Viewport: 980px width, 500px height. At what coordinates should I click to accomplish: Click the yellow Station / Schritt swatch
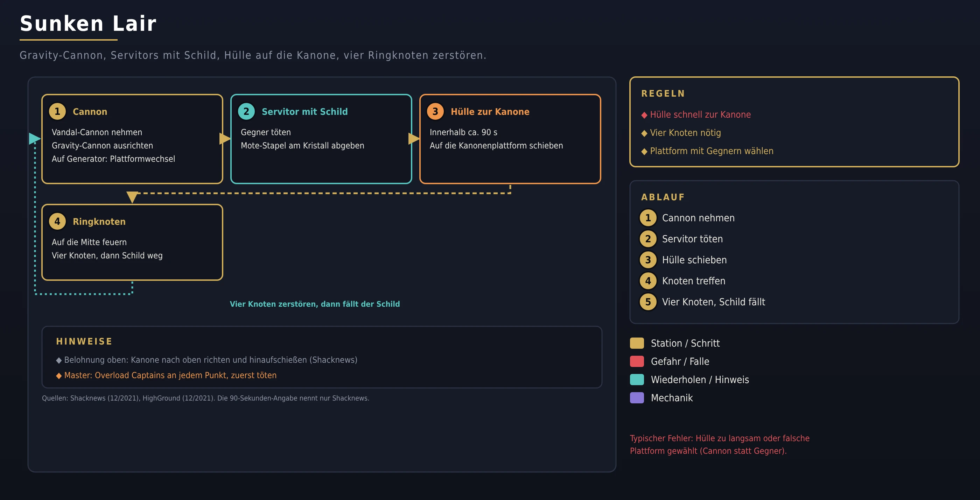point(637,343)
